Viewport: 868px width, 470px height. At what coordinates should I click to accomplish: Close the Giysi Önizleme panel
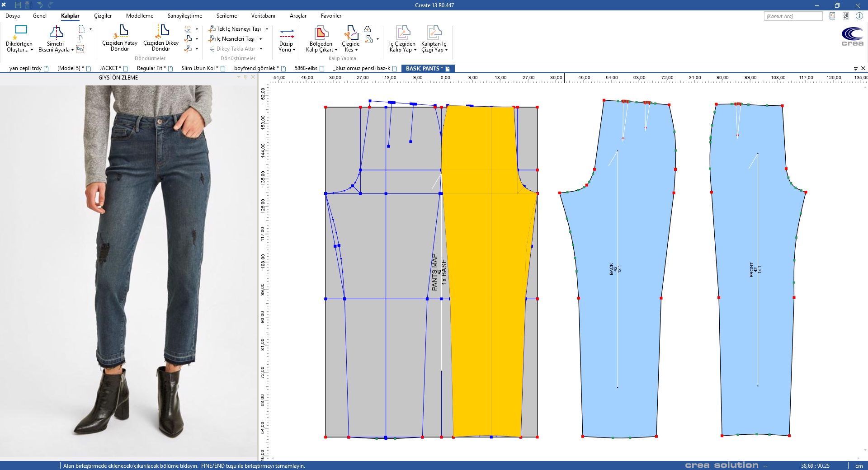point(253,77)
